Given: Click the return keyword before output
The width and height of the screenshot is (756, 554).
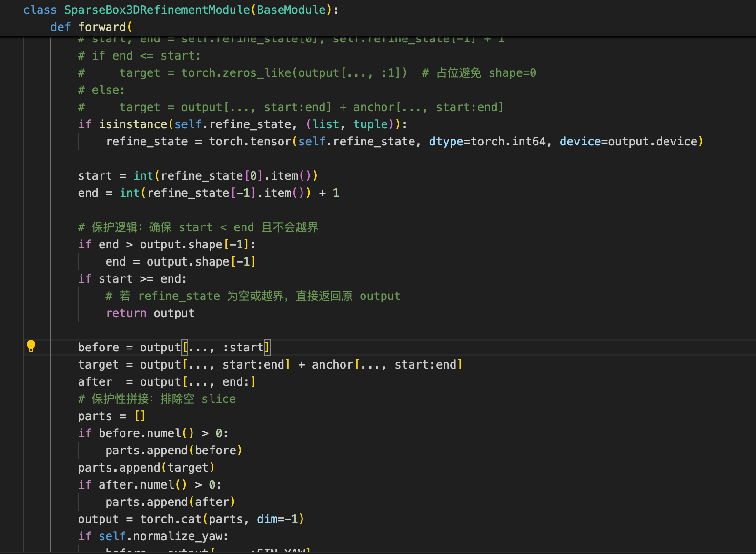Looking at the screenshot, I should [x=126, y=313].
